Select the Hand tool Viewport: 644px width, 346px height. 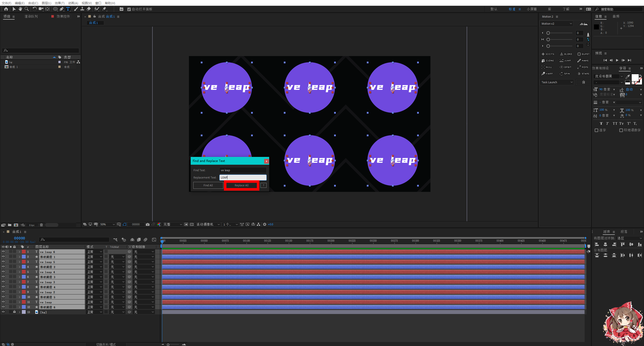[x=20, y=9]
